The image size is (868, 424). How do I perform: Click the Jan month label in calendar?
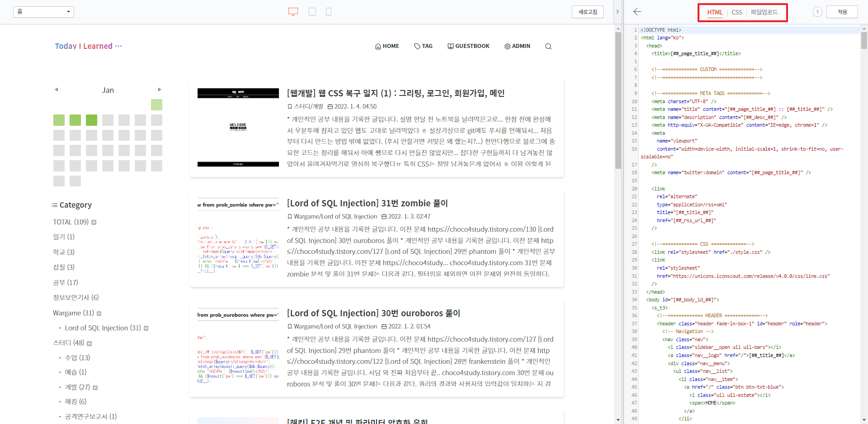(108, 90)
